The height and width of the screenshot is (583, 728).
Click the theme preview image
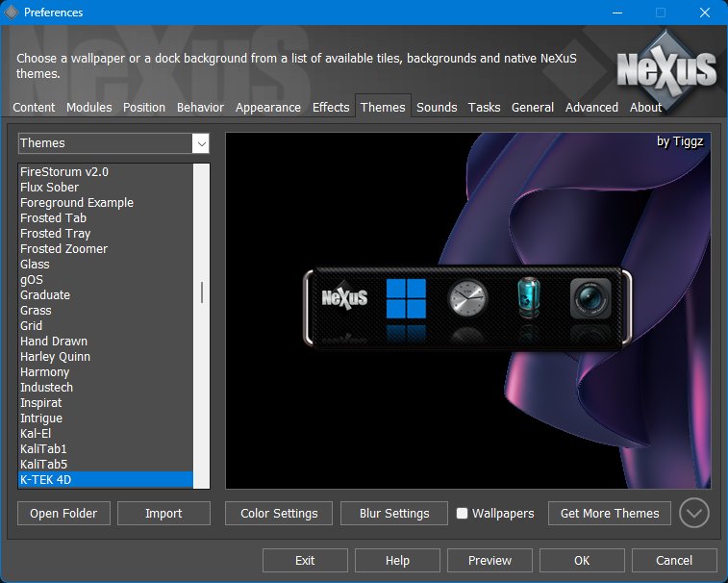click(x=468, y=311)
